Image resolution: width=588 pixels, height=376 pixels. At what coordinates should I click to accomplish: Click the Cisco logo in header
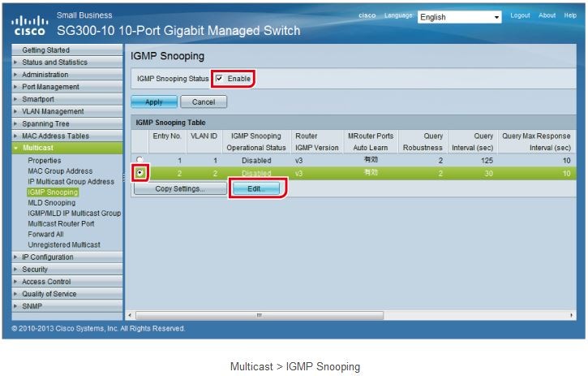point(29,25)
